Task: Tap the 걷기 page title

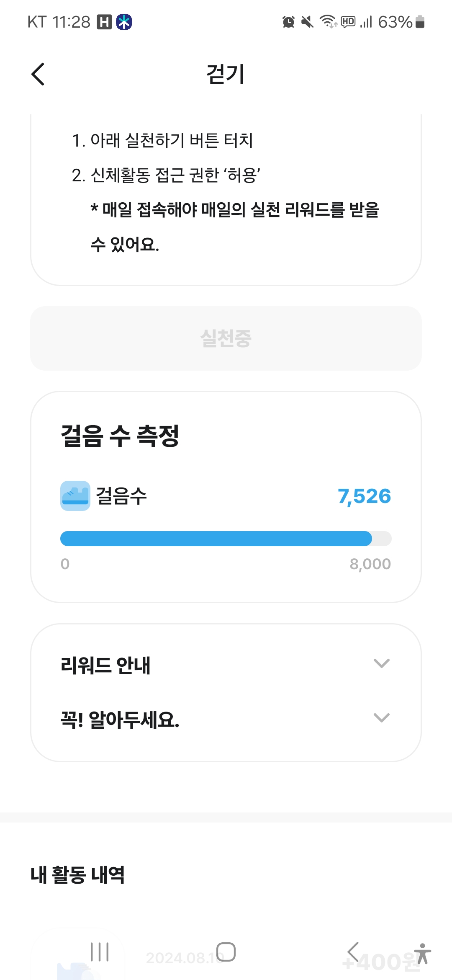Action: 226,75
